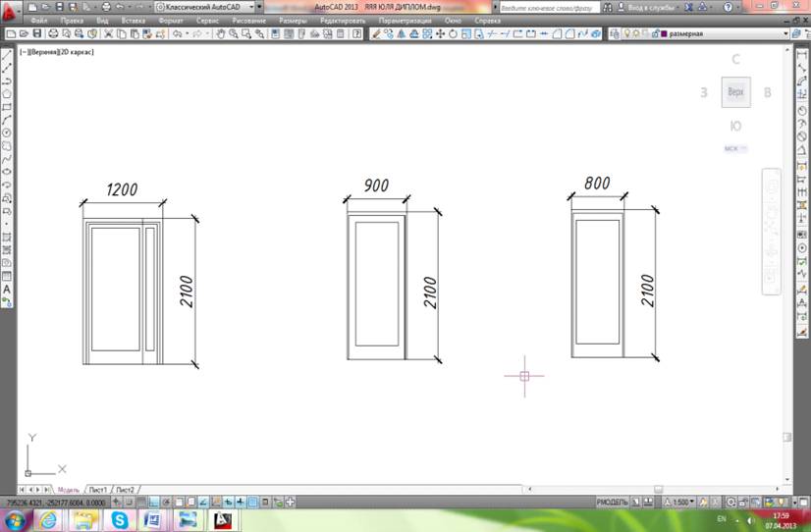The image size is (811, 532).
Task: Click the Linear dimension tool in right toolbar
Action: 802,55
